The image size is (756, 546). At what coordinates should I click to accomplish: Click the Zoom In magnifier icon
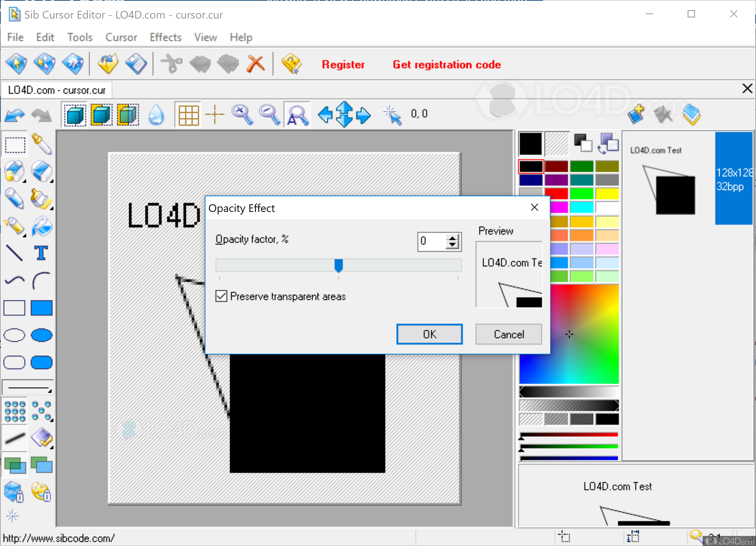(x=242, y=114)
